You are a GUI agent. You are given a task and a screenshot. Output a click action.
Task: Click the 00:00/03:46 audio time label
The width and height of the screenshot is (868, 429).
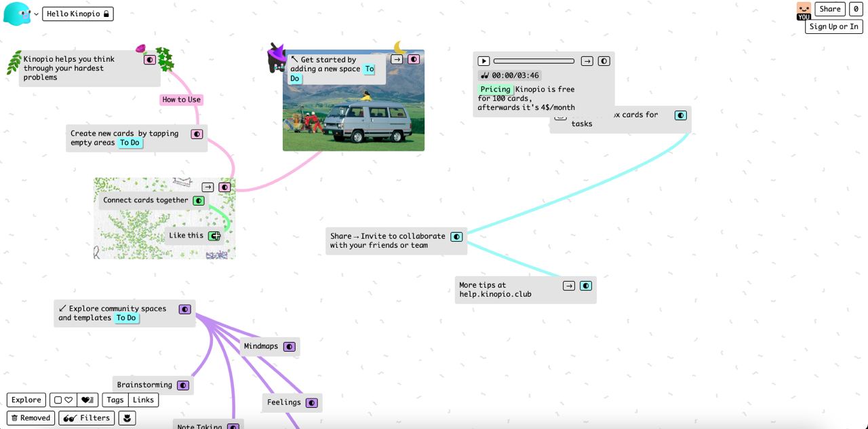(x=509, y=75)
